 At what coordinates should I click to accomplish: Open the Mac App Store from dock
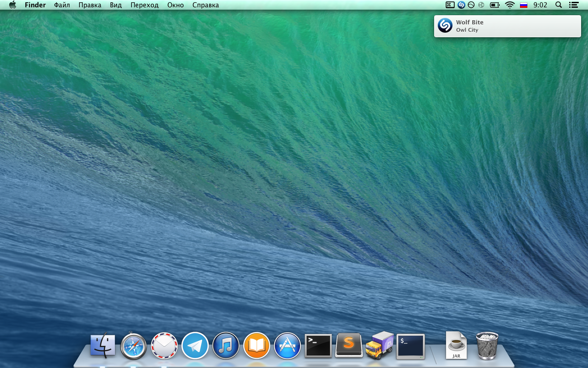288,345
